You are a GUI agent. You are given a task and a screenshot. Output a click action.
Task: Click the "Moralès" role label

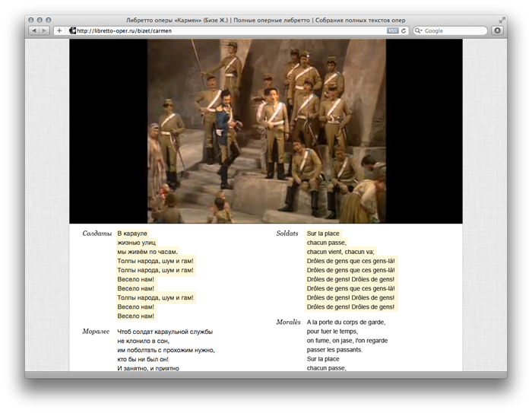point(288,322)
